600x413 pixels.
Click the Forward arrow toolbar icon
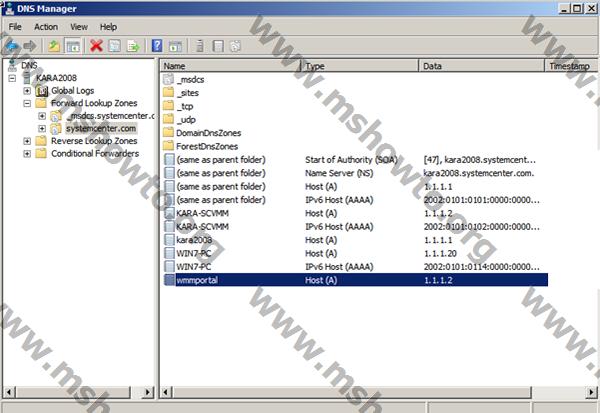30,46
